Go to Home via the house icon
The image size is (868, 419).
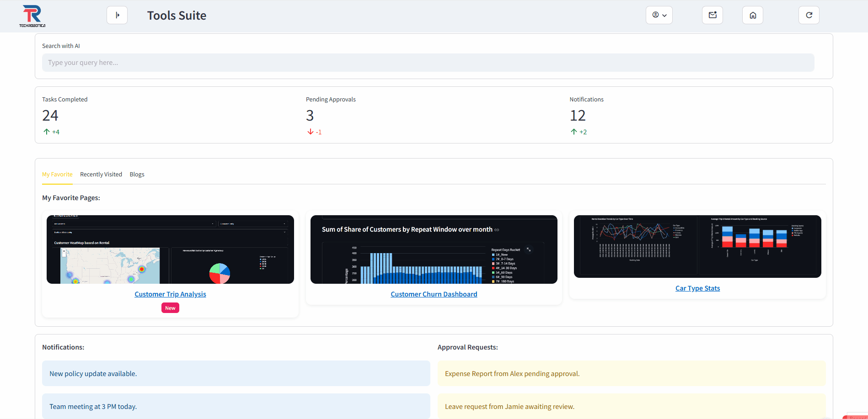pos(752,15)
